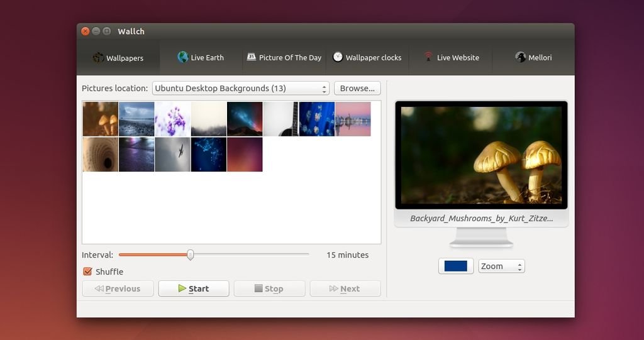
Task: Maximize the Wallch window
Action: click(x=107, y=31)
